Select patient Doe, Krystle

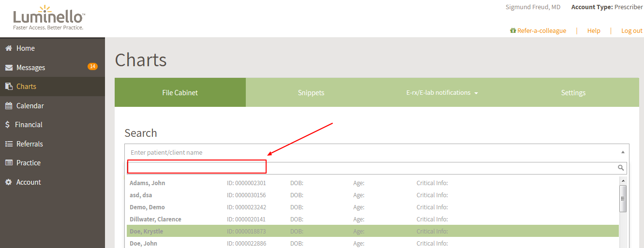[x=373, y=231]
